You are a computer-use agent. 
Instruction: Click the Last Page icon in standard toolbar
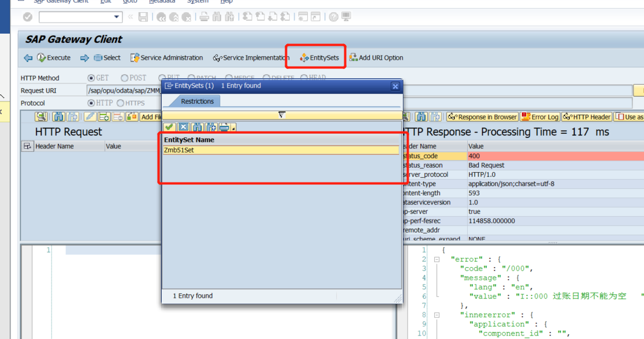pyautogui.click(x=285, y=17)
